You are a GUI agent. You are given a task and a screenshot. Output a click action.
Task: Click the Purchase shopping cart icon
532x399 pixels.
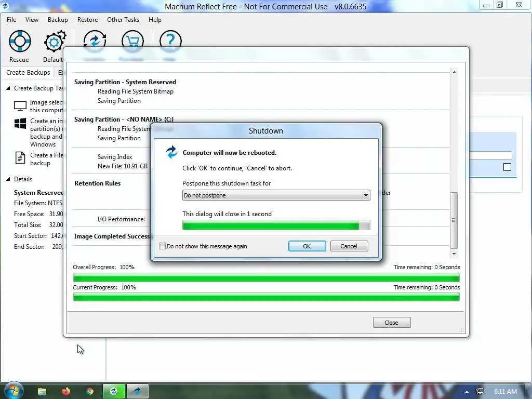click(132, 41)
